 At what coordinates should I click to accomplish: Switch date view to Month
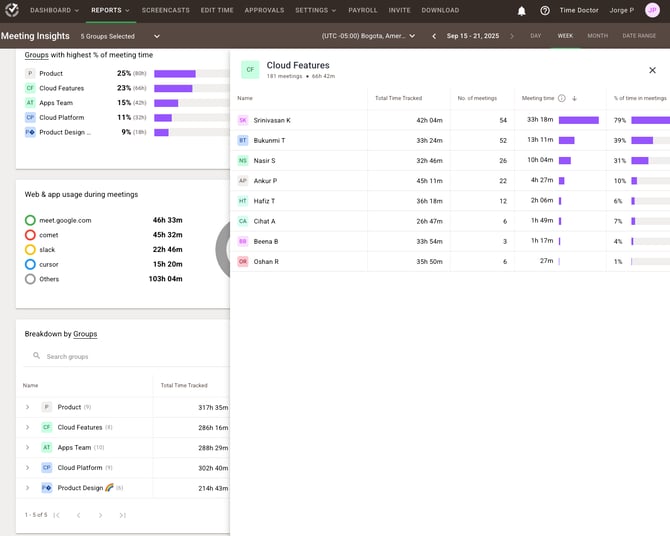[597, 36]
